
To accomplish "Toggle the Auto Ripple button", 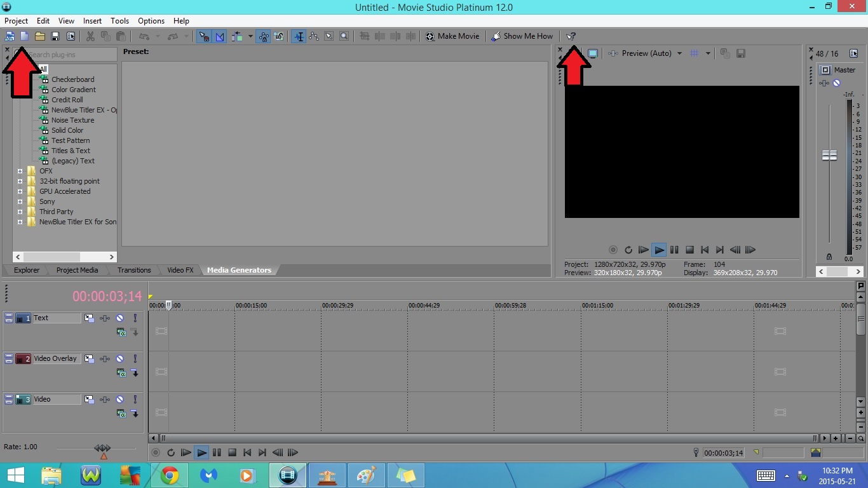I will [237, 36].
